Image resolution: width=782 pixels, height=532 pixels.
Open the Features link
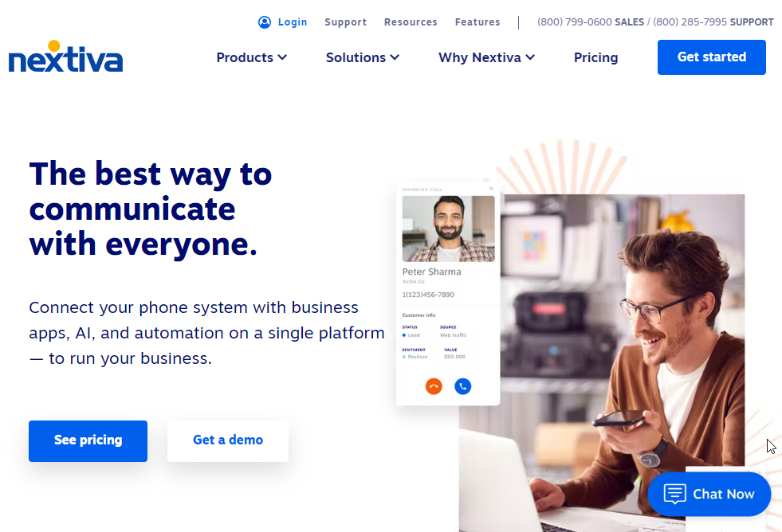[x=477, y=22]
